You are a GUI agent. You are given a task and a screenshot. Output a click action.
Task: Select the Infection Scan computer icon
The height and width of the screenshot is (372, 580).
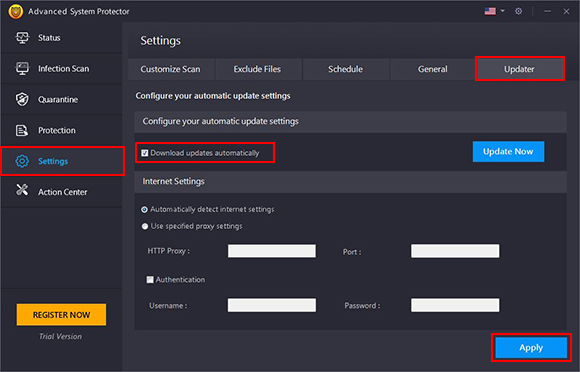click(22, 68)
